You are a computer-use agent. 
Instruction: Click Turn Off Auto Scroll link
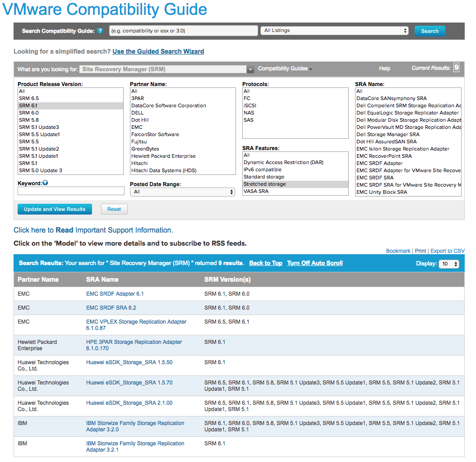(315, 263)
